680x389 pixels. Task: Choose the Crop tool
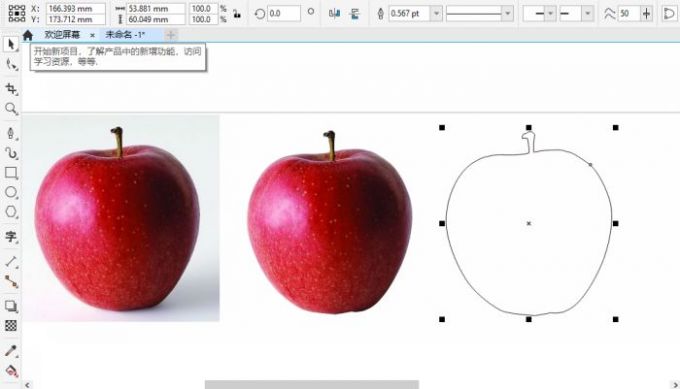pos(11,89)
